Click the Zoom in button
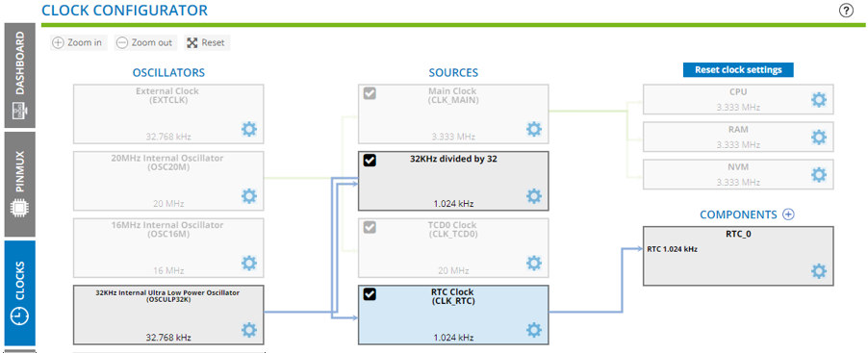 [77, 42]
